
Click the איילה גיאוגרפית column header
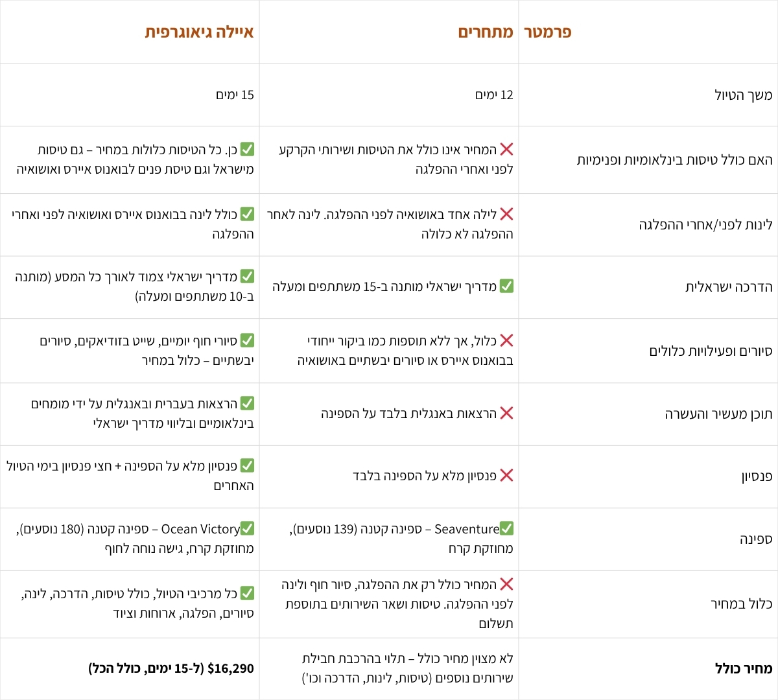[199, 32]
